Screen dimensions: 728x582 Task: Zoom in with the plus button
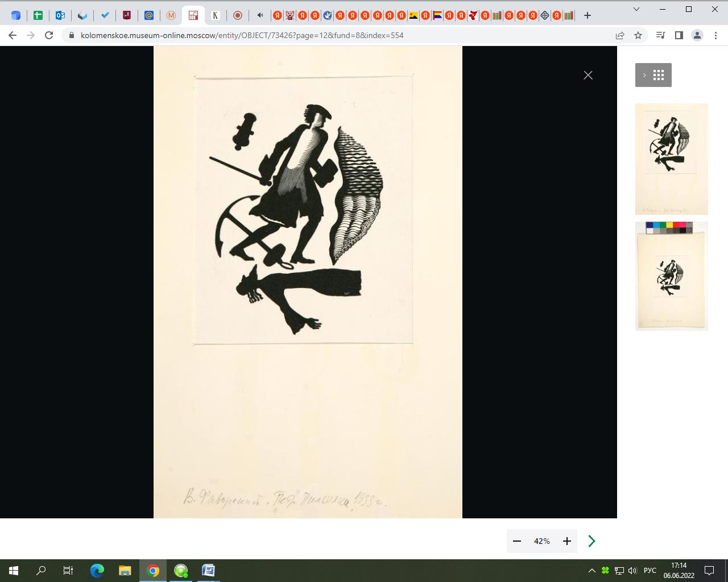click(567, 541)
